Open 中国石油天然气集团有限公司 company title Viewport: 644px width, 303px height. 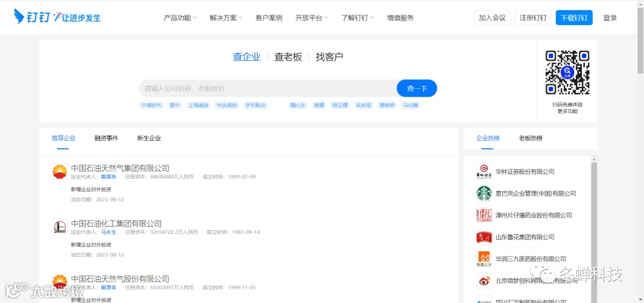120,168
